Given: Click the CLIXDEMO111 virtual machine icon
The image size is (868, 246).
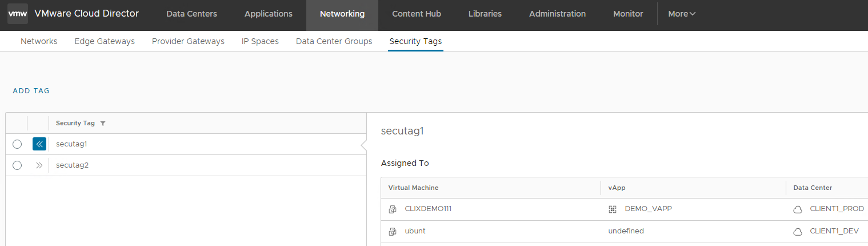Looking at the screenshot, I should coord(393,209).
